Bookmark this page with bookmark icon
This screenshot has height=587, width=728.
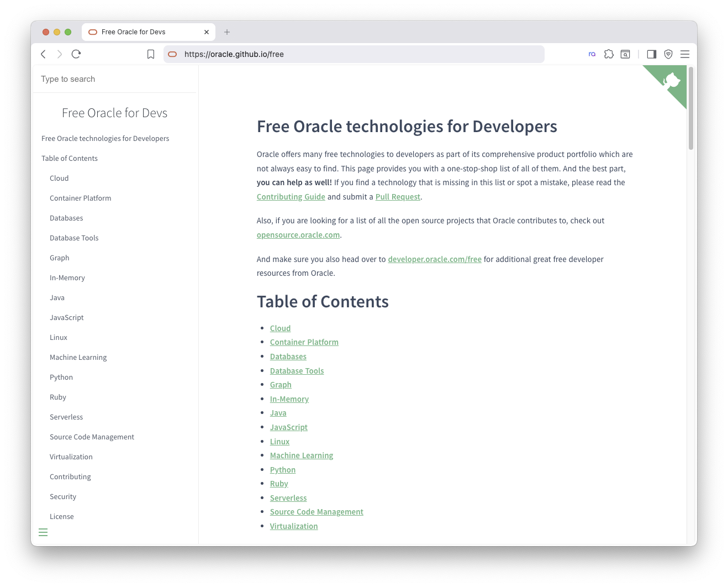(x=151, y=54)
